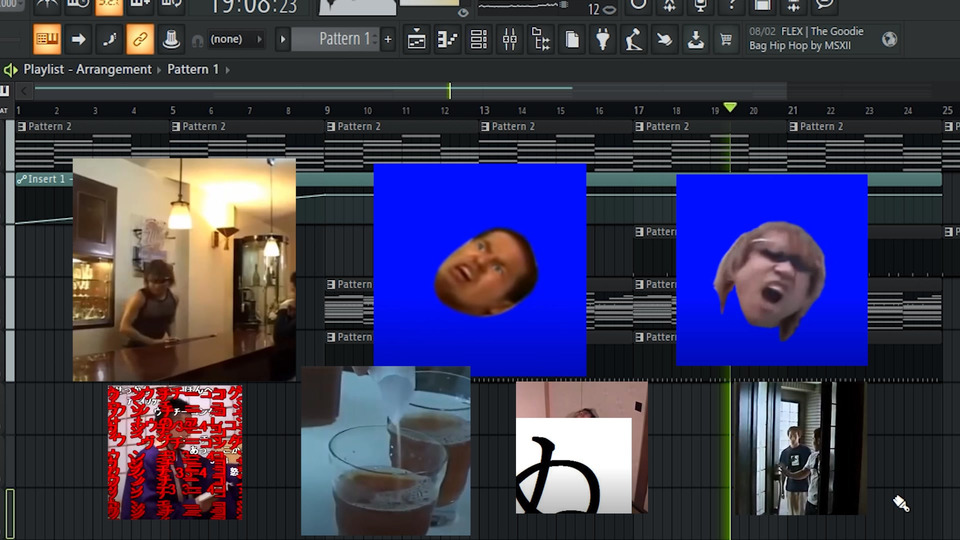Toggle the step editing footsteps button

(109, 40)
